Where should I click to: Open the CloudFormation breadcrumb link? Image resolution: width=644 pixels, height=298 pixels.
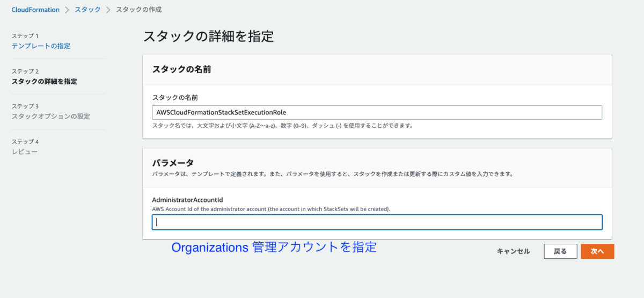click(36, 10)
